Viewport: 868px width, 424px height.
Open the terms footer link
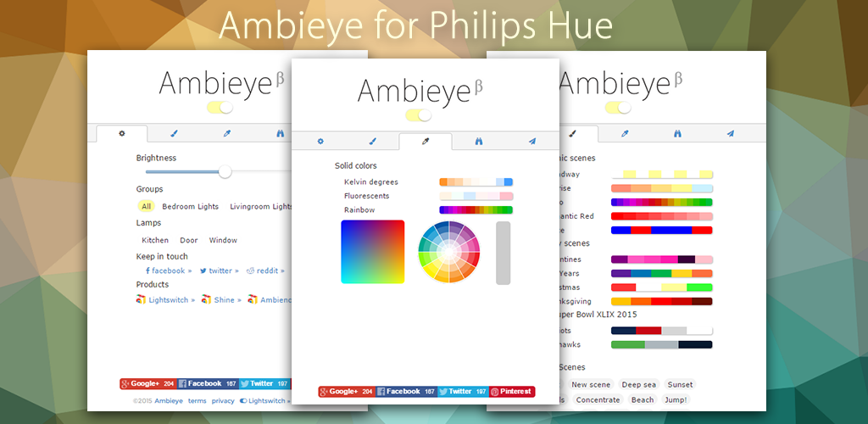[x=197, y=401]
